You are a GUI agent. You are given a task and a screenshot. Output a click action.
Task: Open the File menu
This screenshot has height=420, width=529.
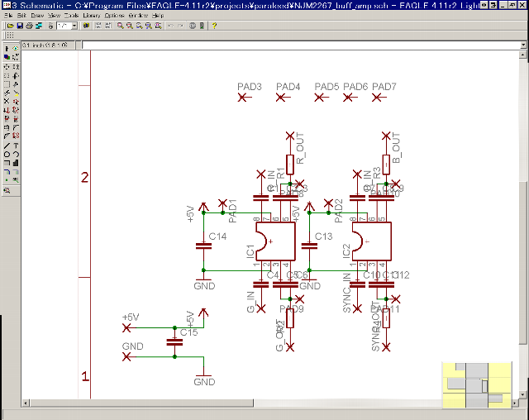[7, 16]
